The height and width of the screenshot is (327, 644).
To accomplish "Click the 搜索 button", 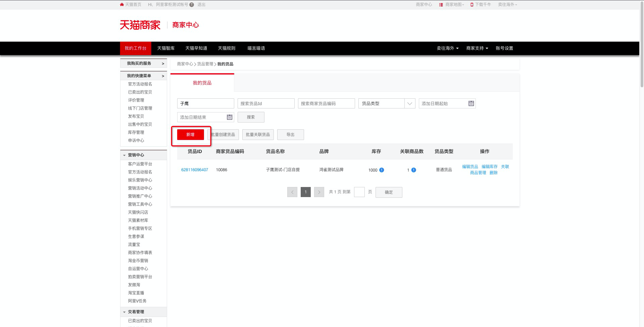I will [251, 117].
